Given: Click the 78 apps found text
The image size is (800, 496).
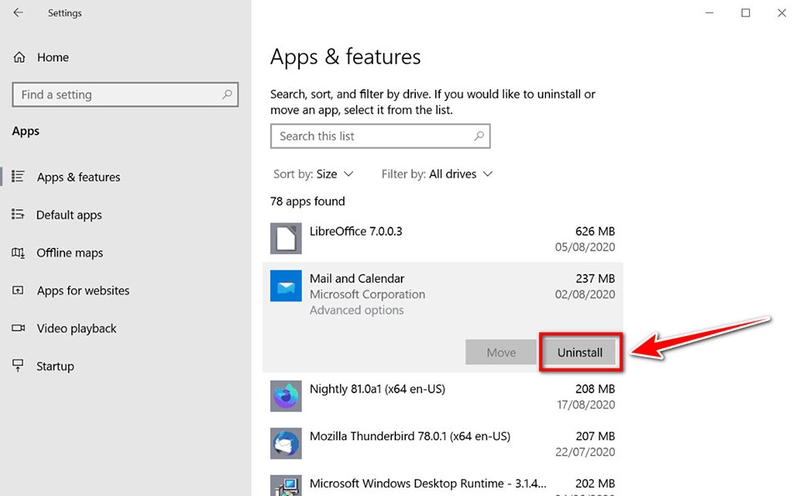Looking at the screenshot, I should (x=308, y=202).
